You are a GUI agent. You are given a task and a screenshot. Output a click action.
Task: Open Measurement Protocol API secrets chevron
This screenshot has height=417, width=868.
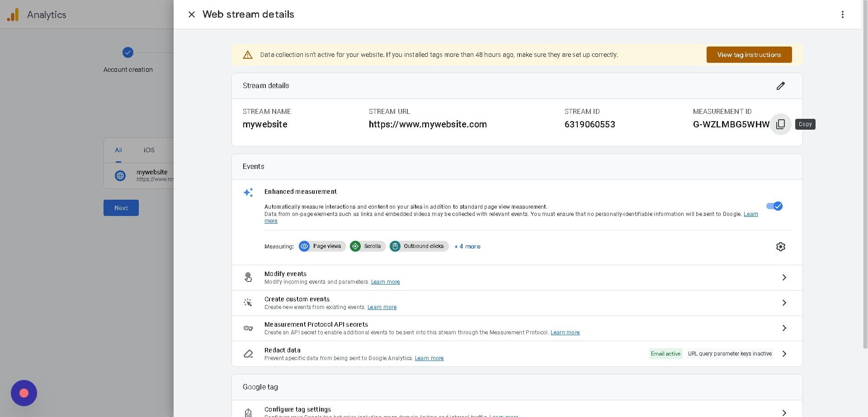(x=784, y=328)
